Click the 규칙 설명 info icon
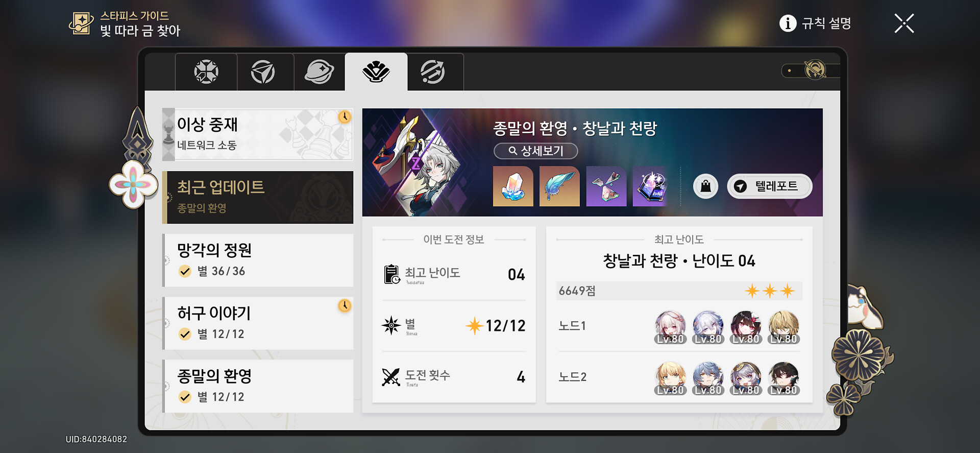 788,23
